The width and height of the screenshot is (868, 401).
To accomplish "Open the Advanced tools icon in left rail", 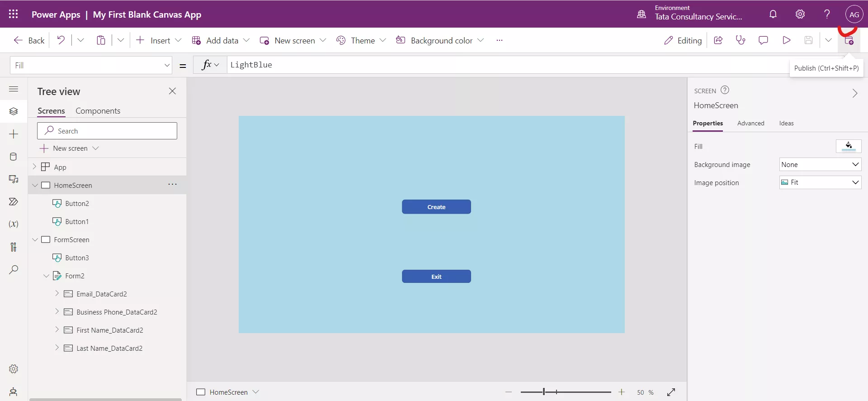I will click(14, 247).
